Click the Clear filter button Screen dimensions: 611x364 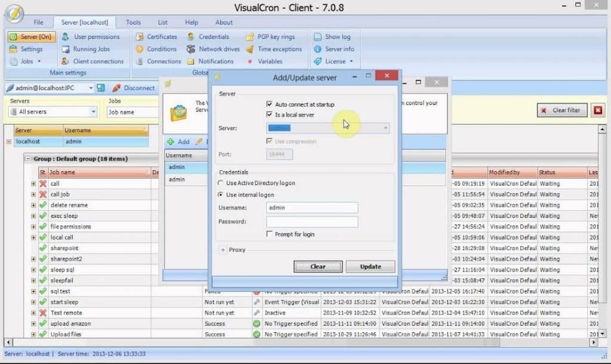[x=561, y=110]
